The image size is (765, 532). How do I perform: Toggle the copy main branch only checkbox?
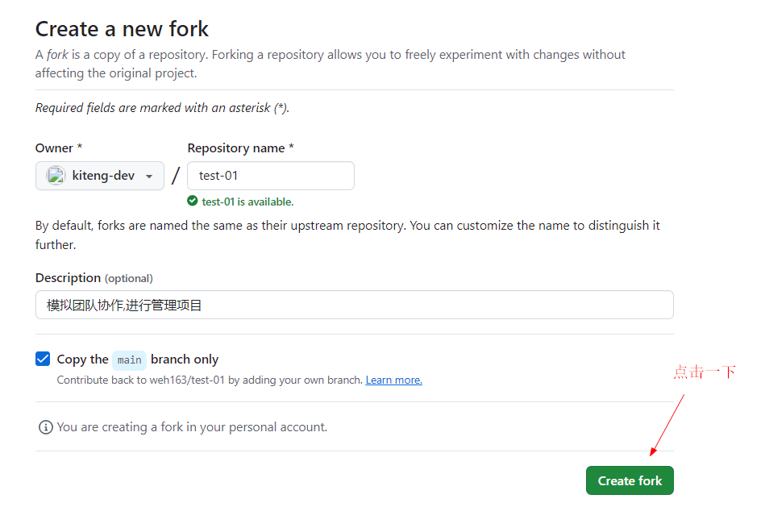(43, 360)
